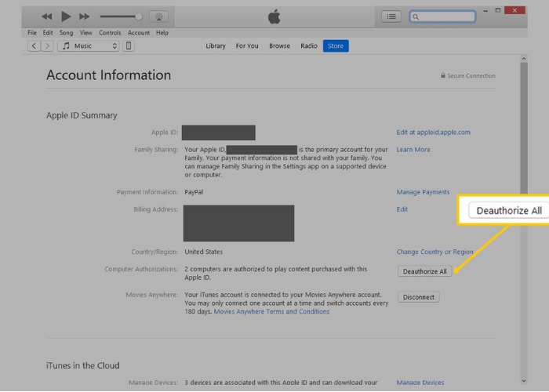Open the Music media type dropdown
The height and width of the screenshot is (392, 549).
[89, 45]
